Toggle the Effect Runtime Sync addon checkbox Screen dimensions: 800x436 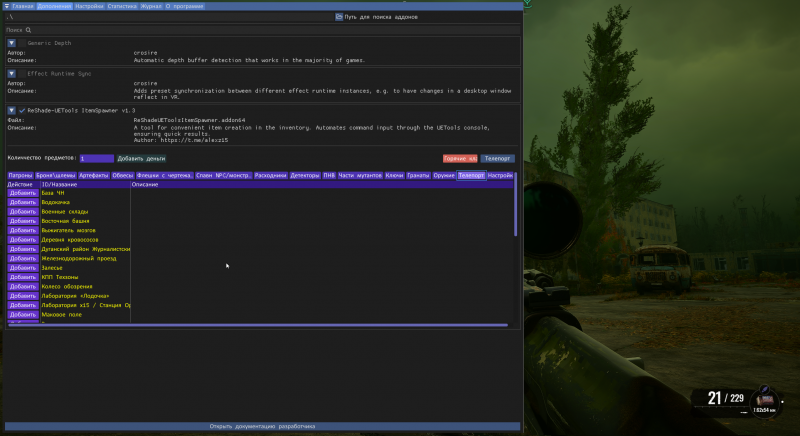point(22,74)
